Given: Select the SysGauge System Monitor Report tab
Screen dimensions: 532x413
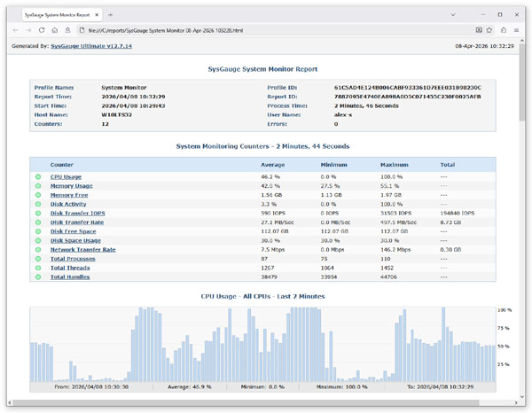Looking at the screenshot, I should (62, 15).
